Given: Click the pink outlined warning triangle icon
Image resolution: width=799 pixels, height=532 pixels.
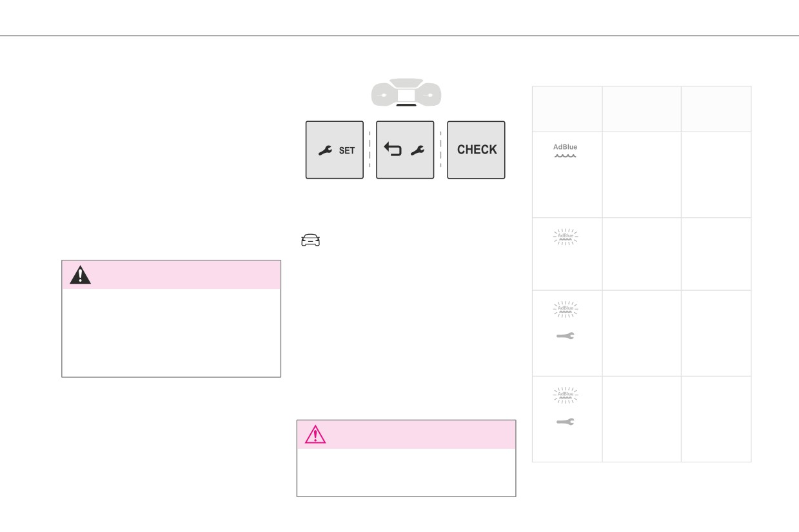Looking at the screenshot, I should pyautogui.click(x=315, y=435).
